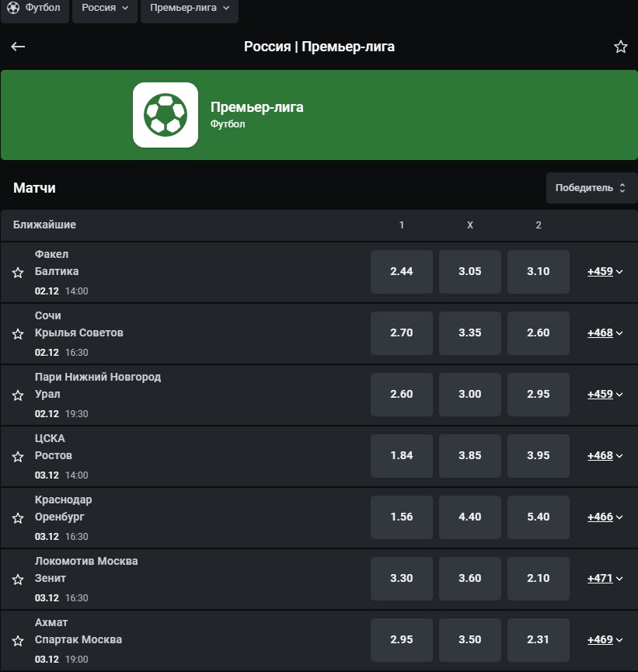Select draw odds 3.00 for Урал match
Image resolution: width=638 pixels, height=672 pixels.
pyautogui.click(x=470, y=395)
